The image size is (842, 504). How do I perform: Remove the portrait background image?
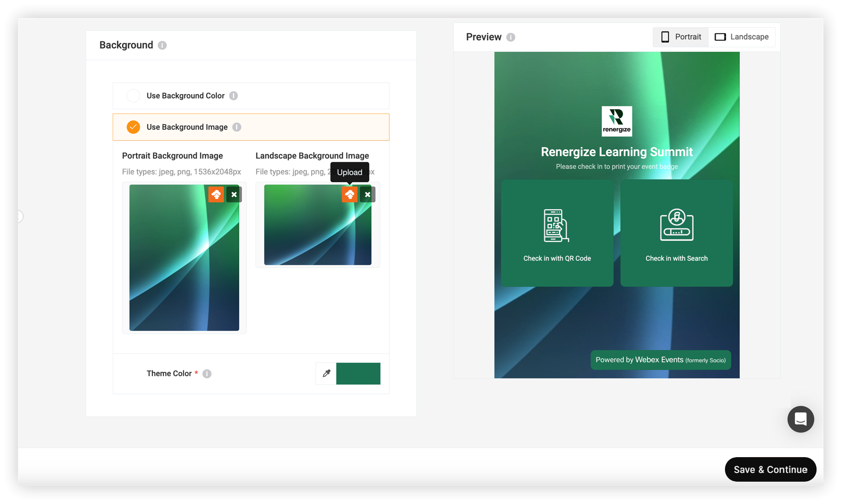[x=234, y=194]
